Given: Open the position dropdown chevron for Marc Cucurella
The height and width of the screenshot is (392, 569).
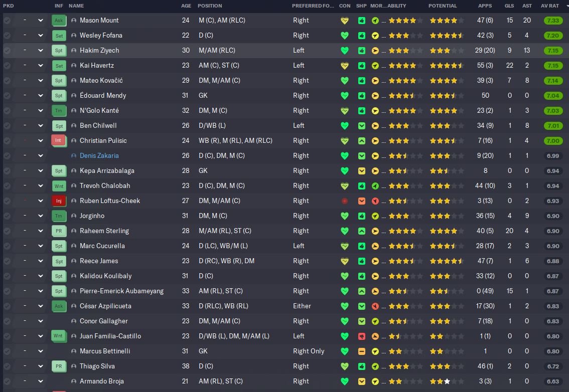Looking at the screenshot, I should 40,246.
